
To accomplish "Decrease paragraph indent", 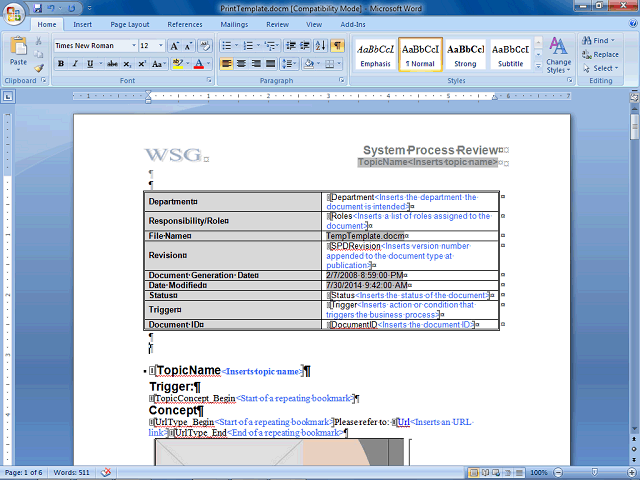I will tap(291, 45).
